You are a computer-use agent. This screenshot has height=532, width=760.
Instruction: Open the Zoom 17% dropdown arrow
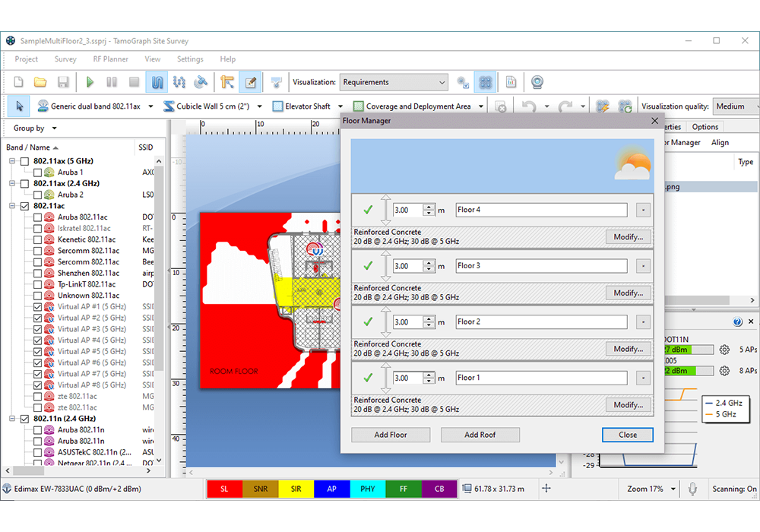pos(673,489)
